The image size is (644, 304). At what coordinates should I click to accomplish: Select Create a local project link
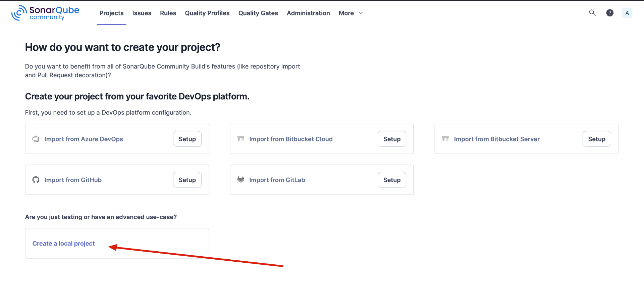(x=64, y=244)
